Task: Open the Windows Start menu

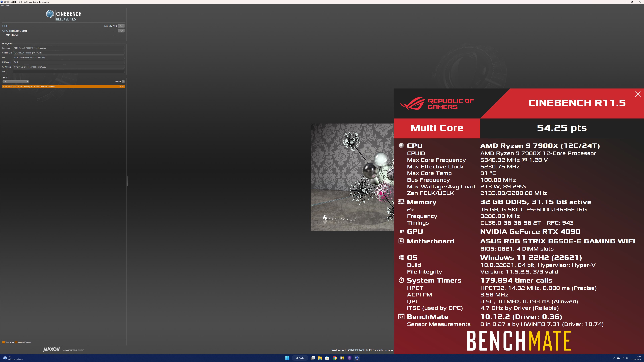Action: tap(287, 358)
